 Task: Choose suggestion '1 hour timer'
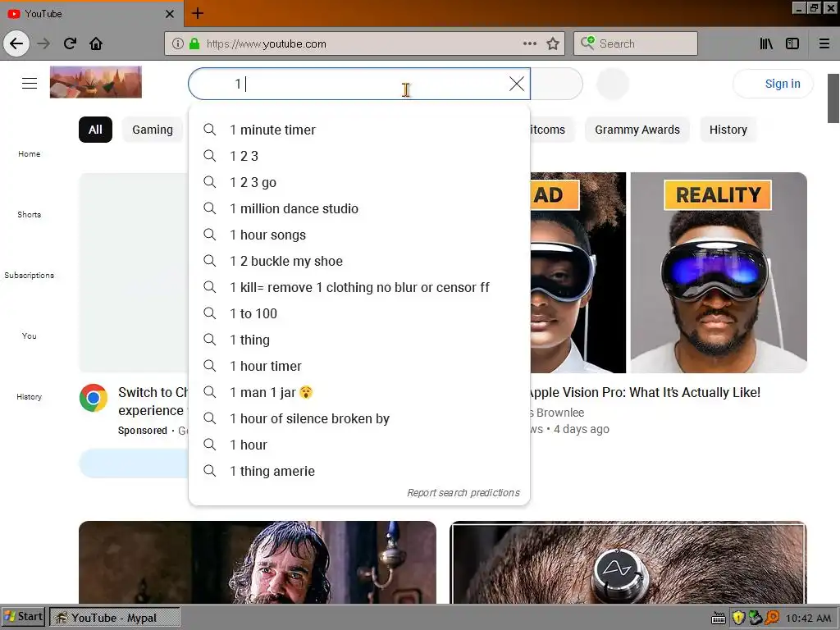point(359,366)
